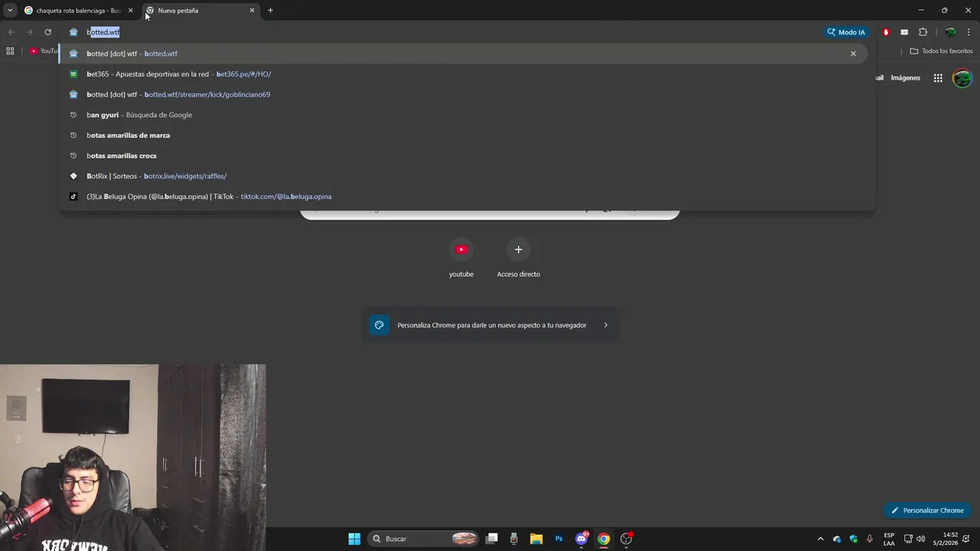
Task: Click Personaliza Chrome promo card
Action: [489, 325]
